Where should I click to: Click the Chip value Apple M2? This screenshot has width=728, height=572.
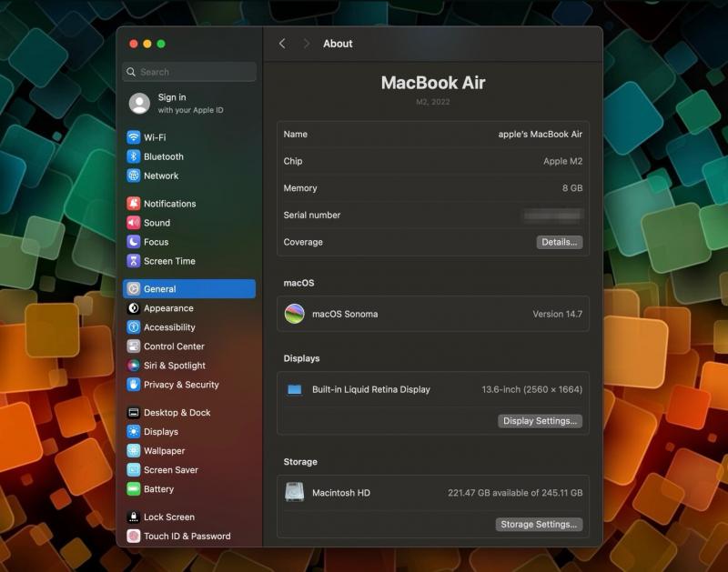click(x=562, y=161)
